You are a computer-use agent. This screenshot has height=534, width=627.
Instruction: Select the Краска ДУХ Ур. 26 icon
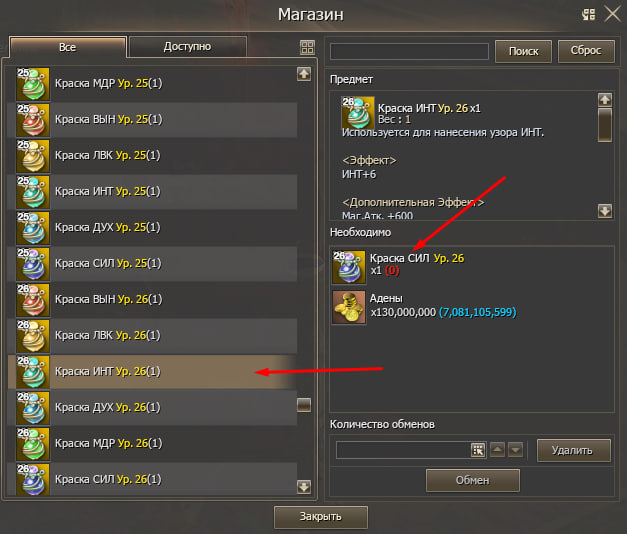[x=33, y=408]
